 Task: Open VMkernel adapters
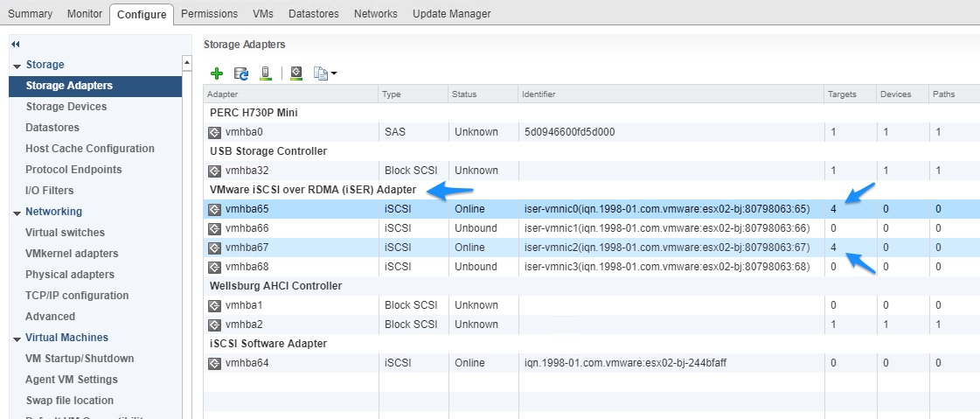(72, 254)
